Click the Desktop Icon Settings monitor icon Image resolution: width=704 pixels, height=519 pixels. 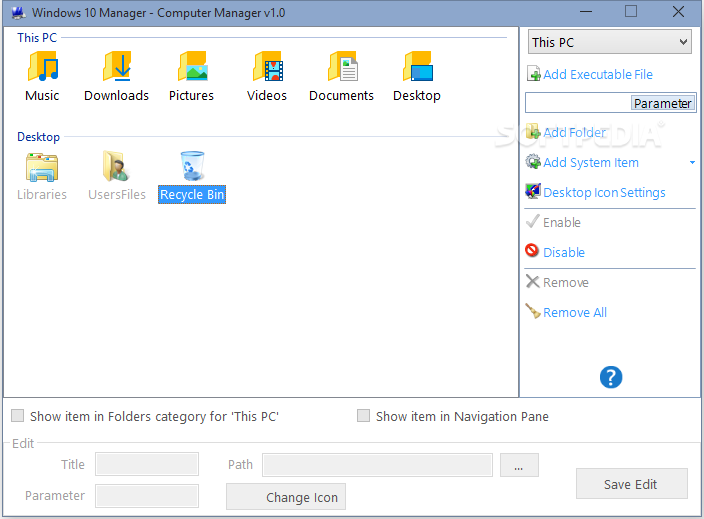coord(533,191)
